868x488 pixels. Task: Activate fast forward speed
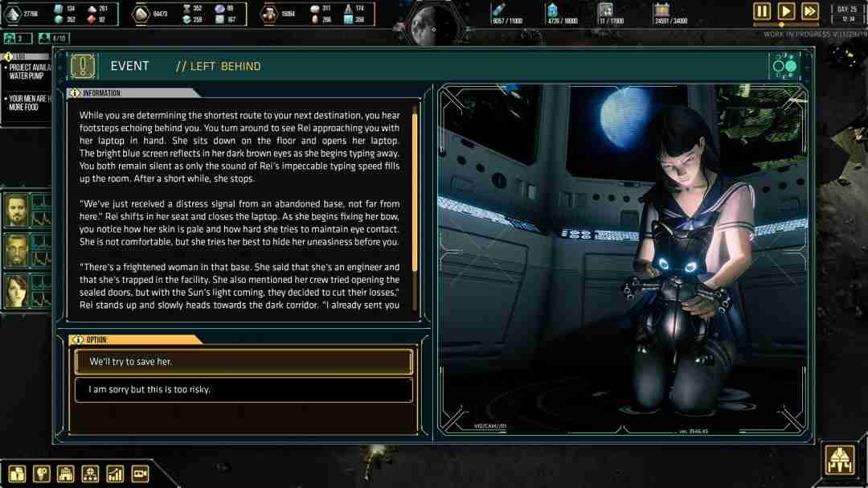pyautogui.click(x=810, y=11)
